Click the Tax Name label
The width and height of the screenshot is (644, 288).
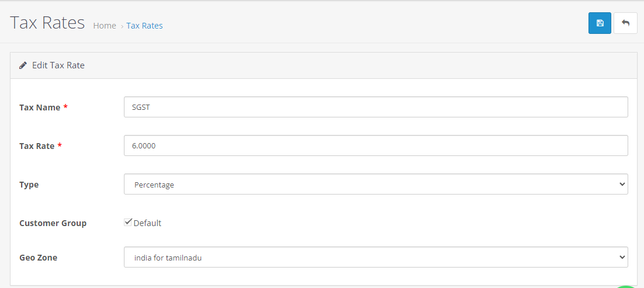coord(40,107)
